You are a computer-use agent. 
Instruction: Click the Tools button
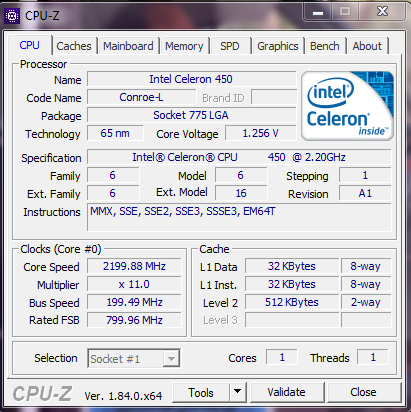point(201,392)
